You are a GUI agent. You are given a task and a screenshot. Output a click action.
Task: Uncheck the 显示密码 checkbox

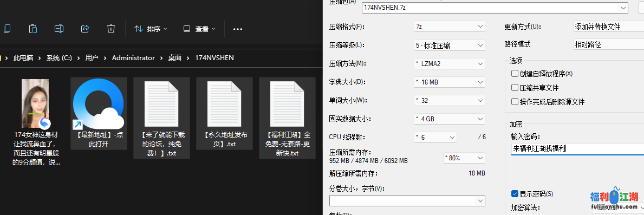click(515, 194)
